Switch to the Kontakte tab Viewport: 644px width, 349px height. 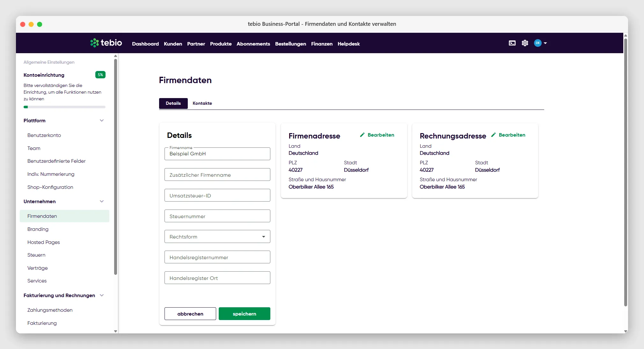point(202,103)
